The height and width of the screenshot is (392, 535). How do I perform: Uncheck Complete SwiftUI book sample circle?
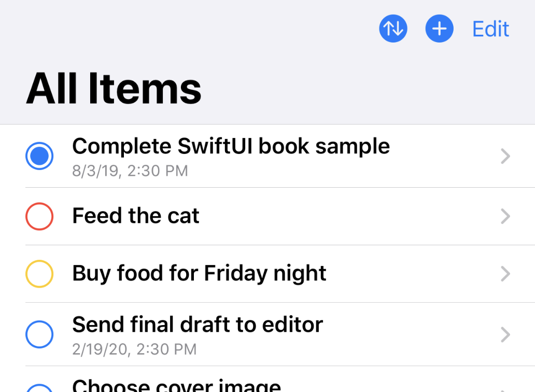[x=39, y=156]
